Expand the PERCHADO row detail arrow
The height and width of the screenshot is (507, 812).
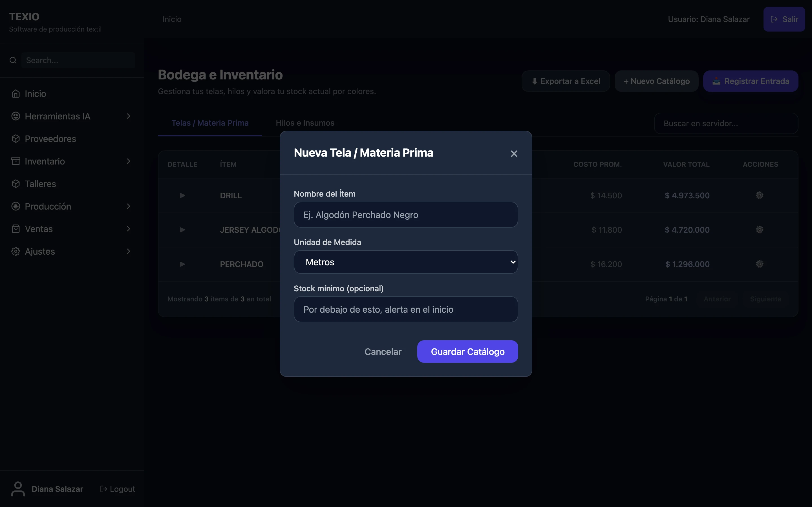click(182, 264)
